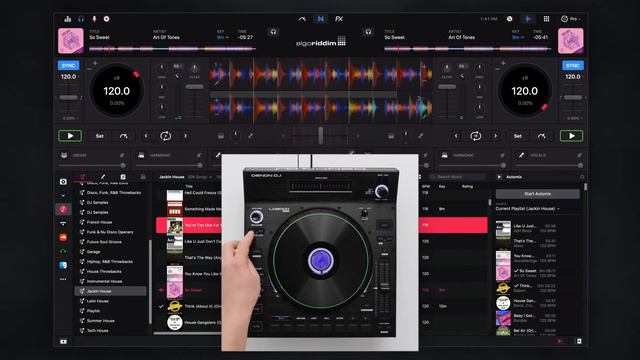Click the left deck So Sweet album artwork
The height and width of the screenshot is (360, 640).
coord(71,40)
